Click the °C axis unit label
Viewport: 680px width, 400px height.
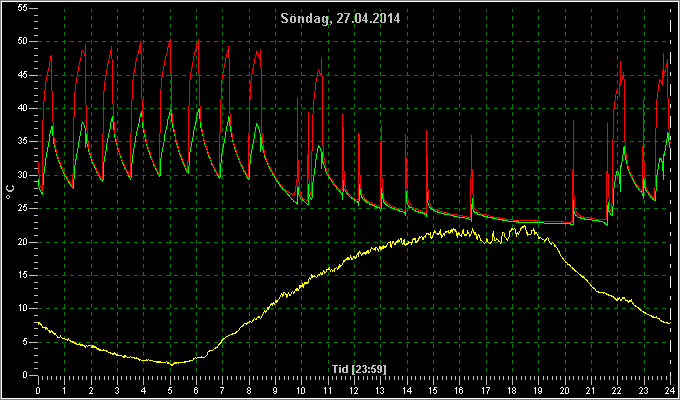[x=10, y=192]
